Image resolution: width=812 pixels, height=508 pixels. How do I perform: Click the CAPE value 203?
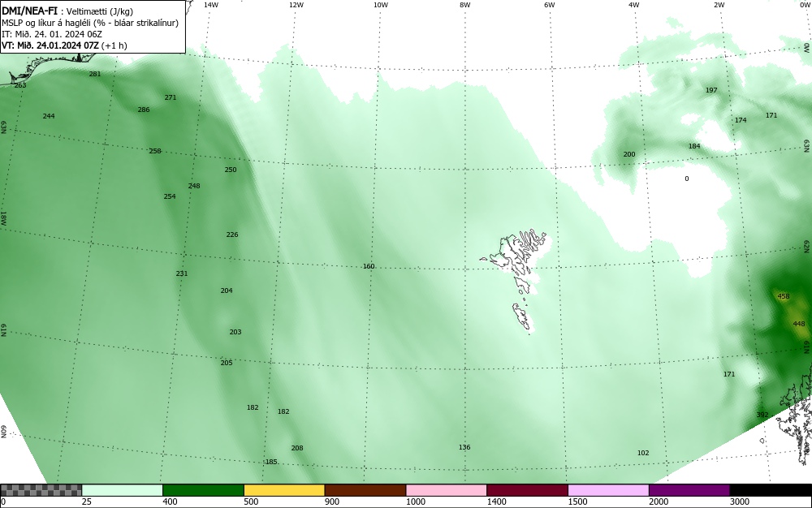tap(235, 332)
